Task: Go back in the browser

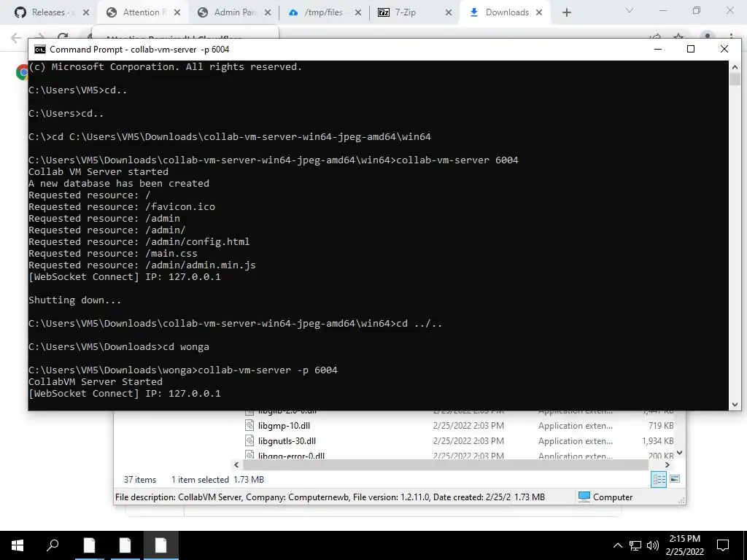Action: (x=16, y=38)
